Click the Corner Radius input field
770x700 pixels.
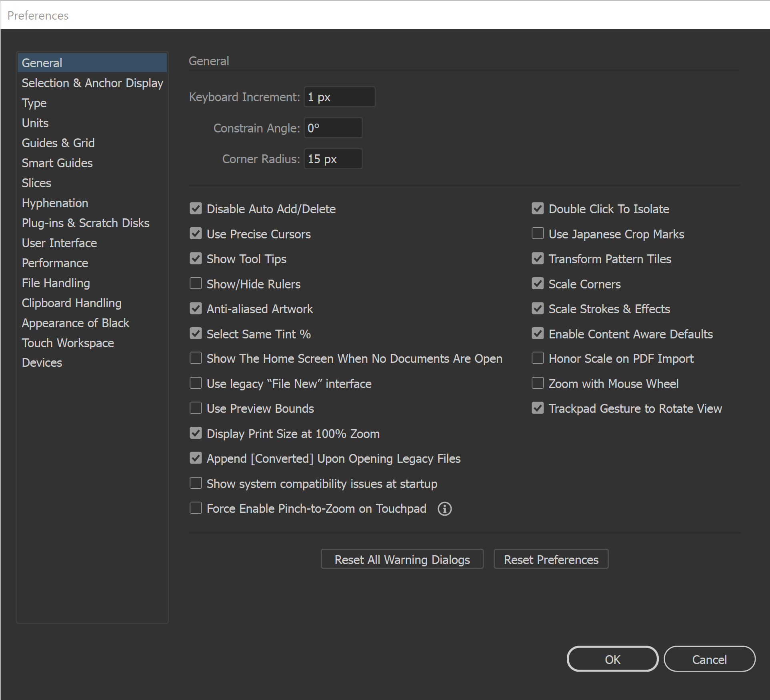click(333, 159)
